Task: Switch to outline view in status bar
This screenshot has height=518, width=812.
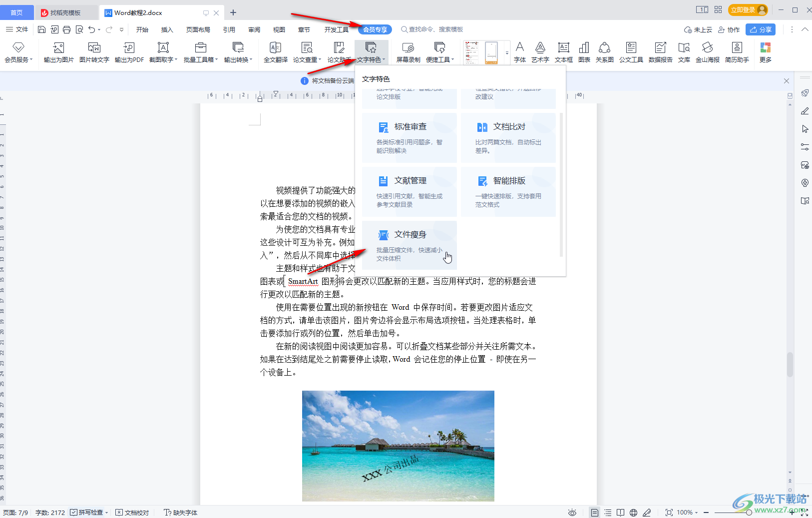Action: [608, 513]
